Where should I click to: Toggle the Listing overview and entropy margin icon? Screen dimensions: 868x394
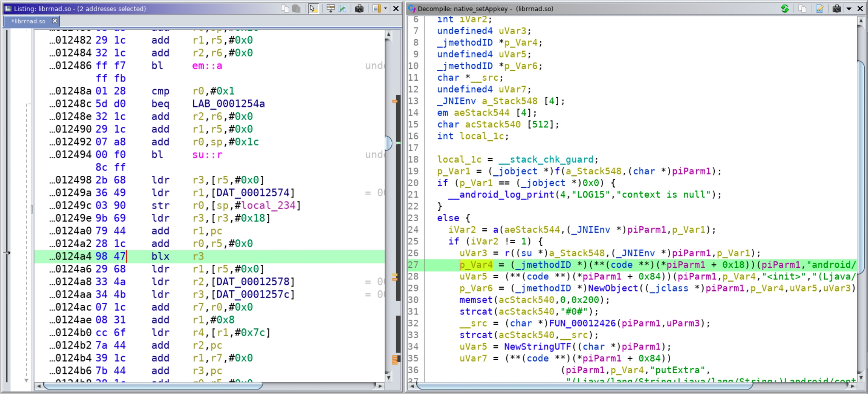tap(376, 8)
